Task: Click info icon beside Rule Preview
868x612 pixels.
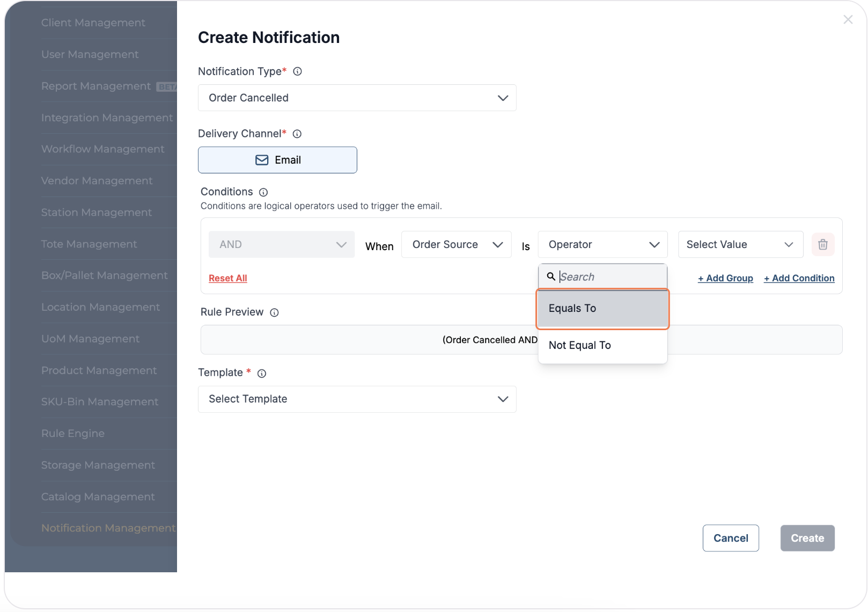Action: point(274,312)
